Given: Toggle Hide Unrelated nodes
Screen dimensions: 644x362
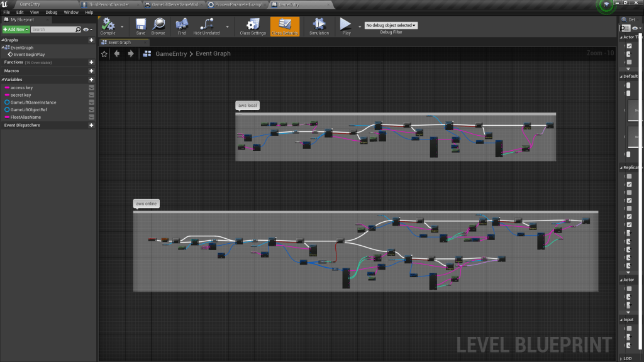Looking at the screenshot, I should pyautogui.click(x=206, y=25).
